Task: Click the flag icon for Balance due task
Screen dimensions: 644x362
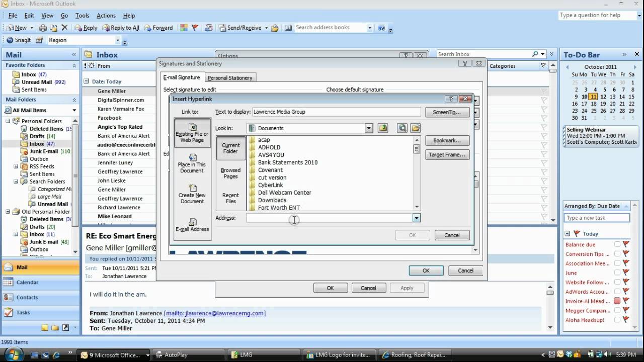Action: click(x=626, y=244)
